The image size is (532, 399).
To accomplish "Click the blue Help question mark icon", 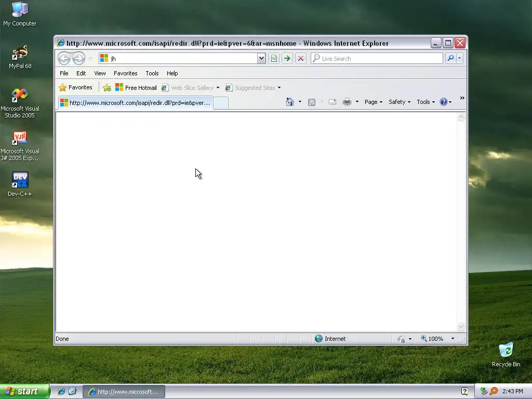I will click(x=444, y=102).
